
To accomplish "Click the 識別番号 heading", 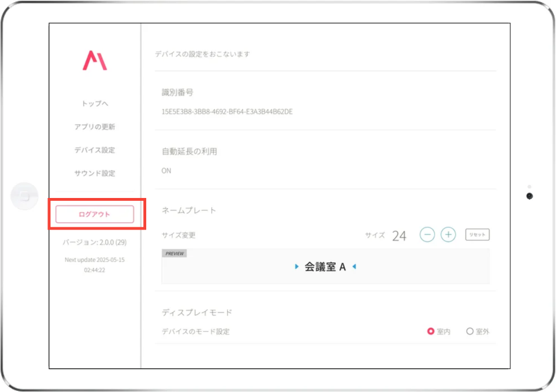I will pyautogui.click(x=177, y=93).
